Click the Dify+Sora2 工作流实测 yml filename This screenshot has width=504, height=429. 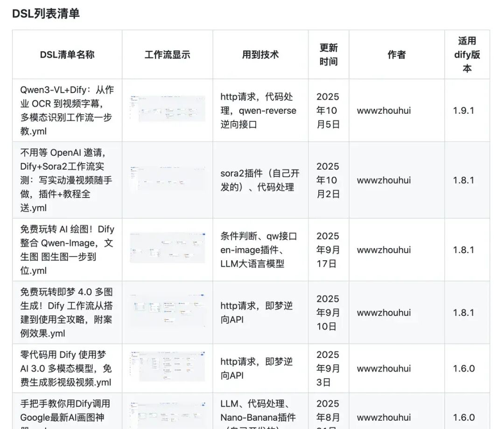[66, 180]
